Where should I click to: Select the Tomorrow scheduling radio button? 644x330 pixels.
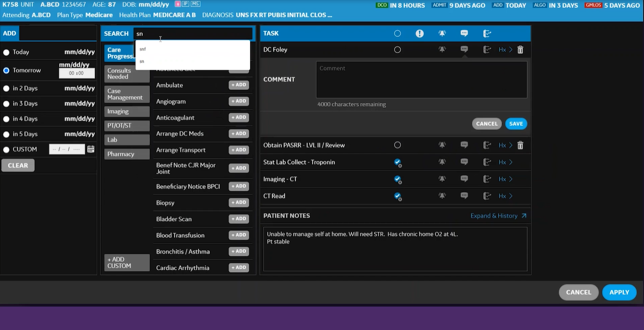coord(5,70)
